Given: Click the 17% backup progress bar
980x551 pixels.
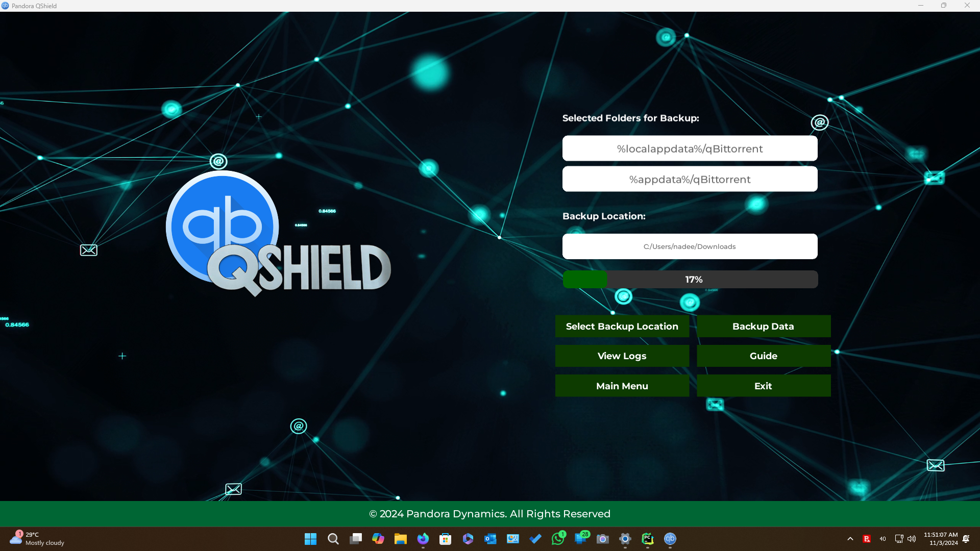Looking at the screenshot, I should [x=690, y=280].
